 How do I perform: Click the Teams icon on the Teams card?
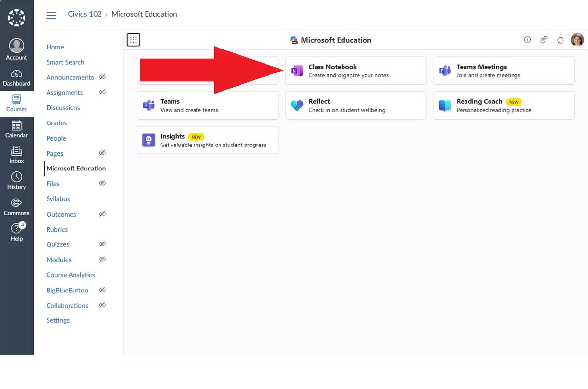pyautogui.click(x=148, y=105)
